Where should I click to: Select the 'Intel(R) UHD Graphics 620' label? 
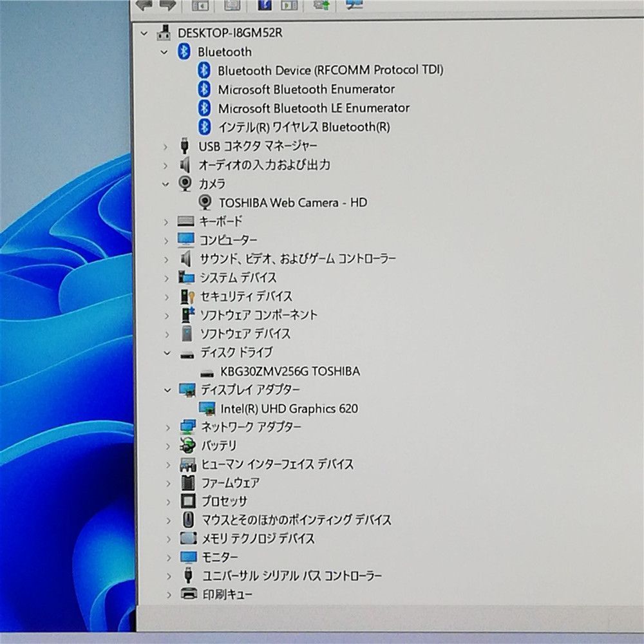289,409
